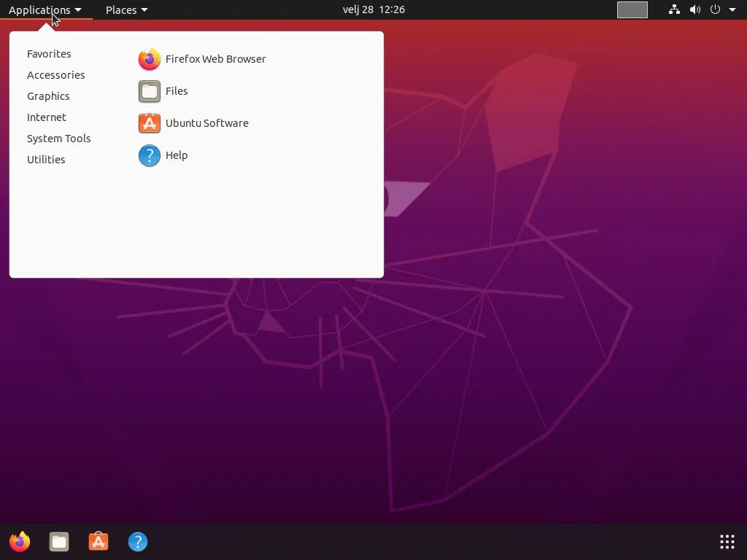The image size is (747, 560).
Task: Click the clock showing velj 28 12:26
Action: click(x=373, y=9)
